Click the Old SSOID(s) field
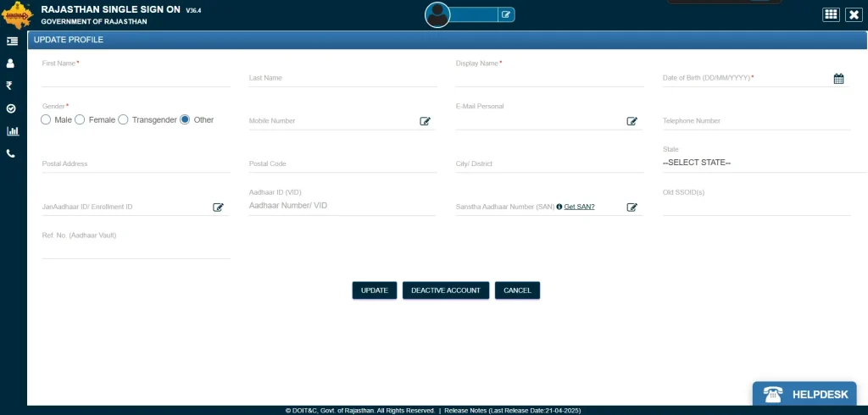 (x=756, y=207)
